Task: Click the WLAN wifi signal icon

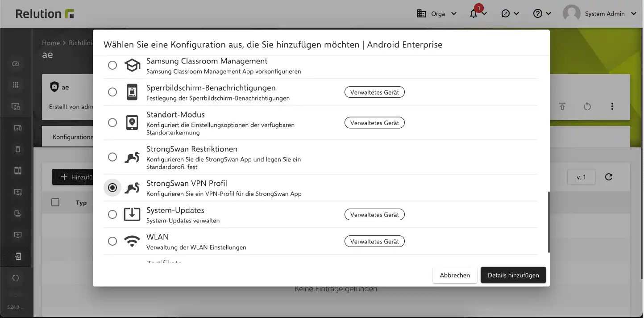Action: (132, 242)
